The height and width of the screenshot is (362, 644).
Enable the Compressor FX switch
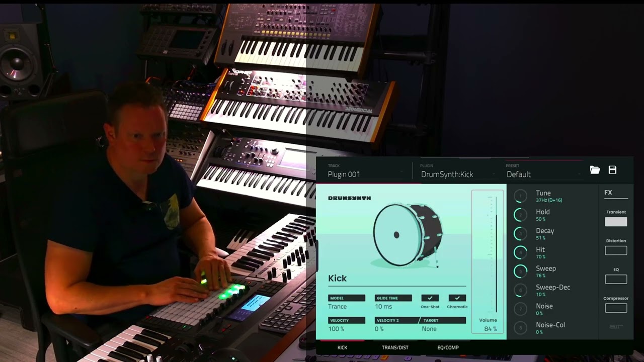click(616, 308)
